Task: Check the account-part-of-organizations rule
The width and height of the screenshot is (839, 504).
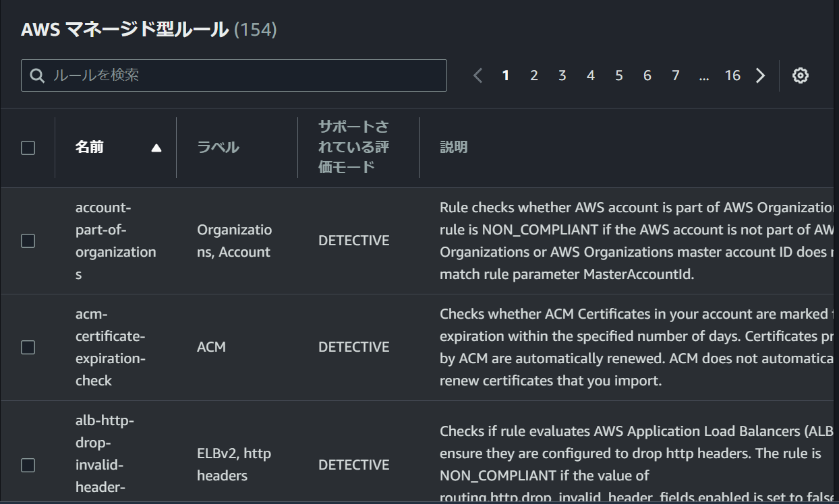Action: tap(28, 241)
